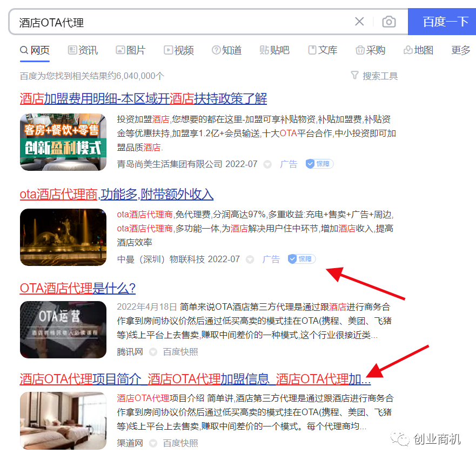Image resolution: width=476 pixels, height=460 pixels.
Task: Open image search via camera icon
Action: tap(388, 22)
